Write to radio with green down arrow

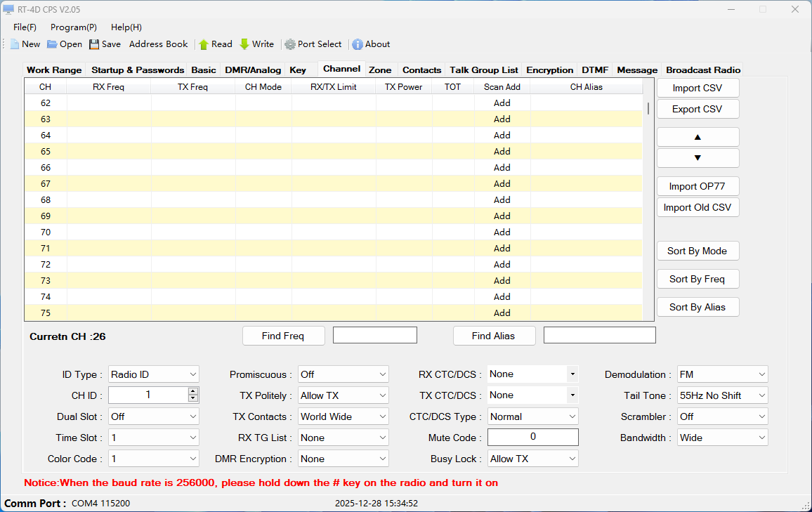[244, 44]
